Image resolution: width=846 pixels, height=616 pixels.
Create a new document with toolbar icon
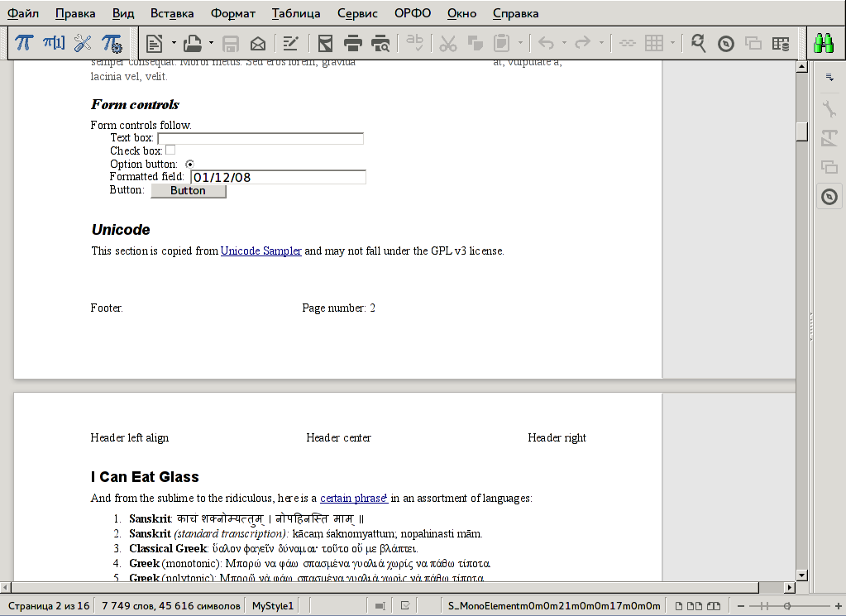click(x=155, y=43)
